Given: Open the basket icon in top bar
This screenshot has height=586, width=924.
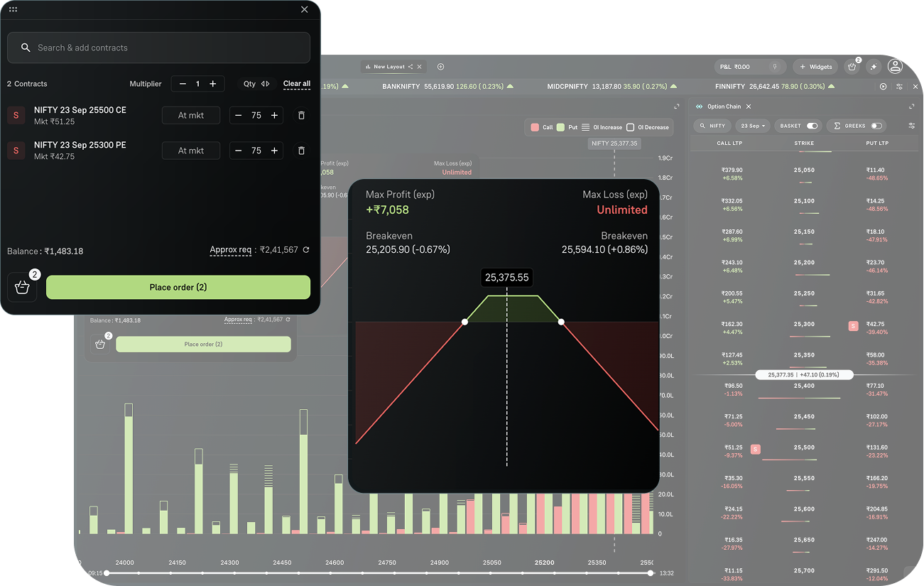Looking at the screenshot, I should point(852,67).
